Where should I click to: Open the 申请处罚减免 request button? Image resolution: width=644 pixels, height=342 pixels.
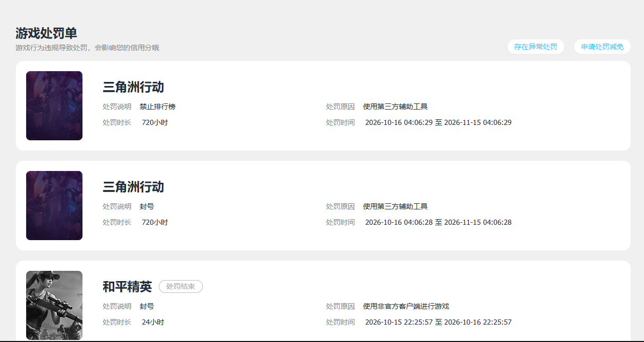click(x=603, y=47)
